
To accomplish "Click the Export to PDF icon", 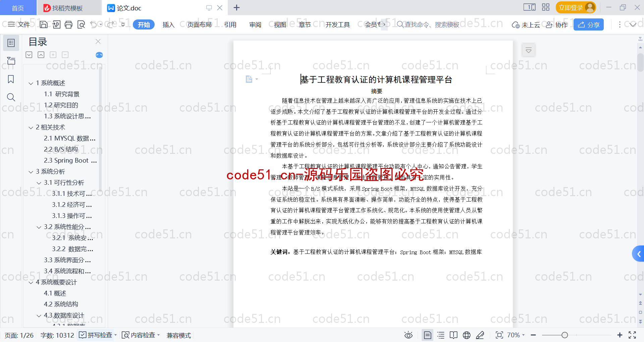I will click(x=56, y=24).
